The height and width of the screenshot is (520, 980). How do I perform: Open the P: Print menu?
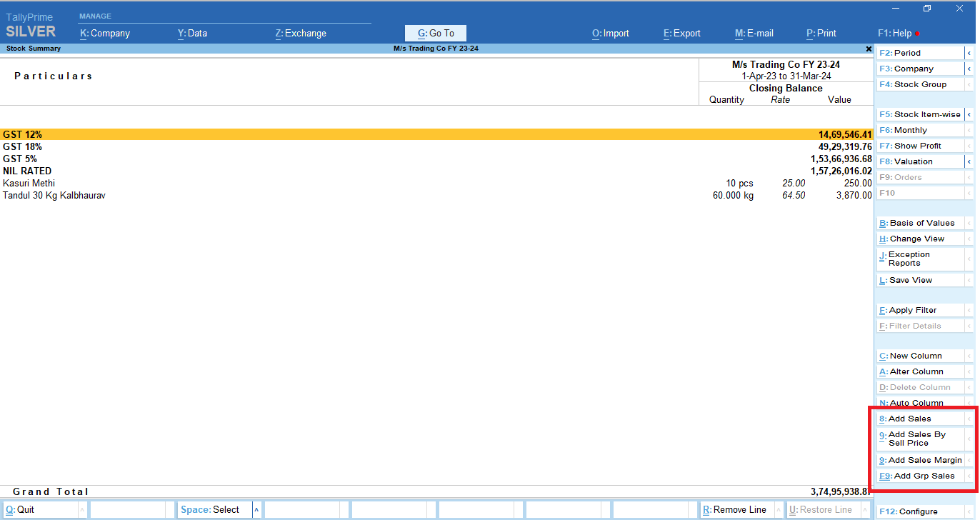pos(821,33)
